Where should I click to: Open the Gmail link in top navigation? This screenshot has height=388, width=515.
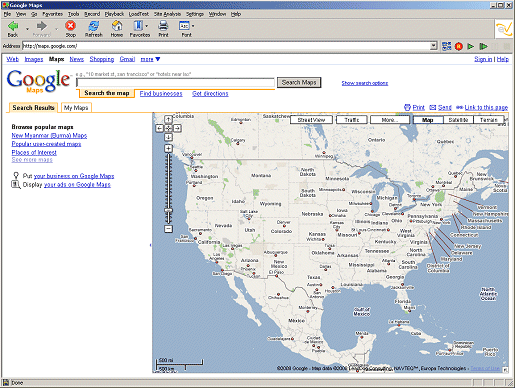[127, 59]
